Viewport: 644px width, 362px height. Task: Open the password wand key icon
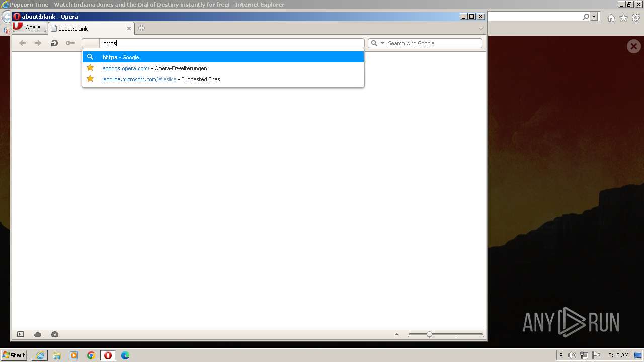(70, 43)
